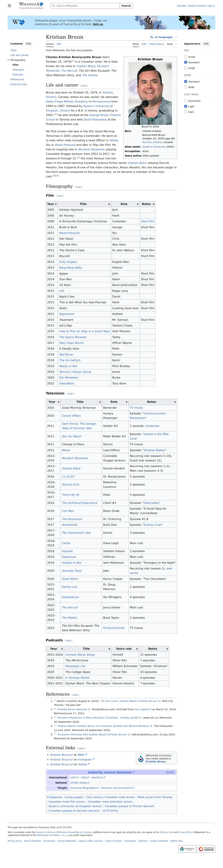Click the Create account link
Screen dimensions: 223x868
click(196, 6)
